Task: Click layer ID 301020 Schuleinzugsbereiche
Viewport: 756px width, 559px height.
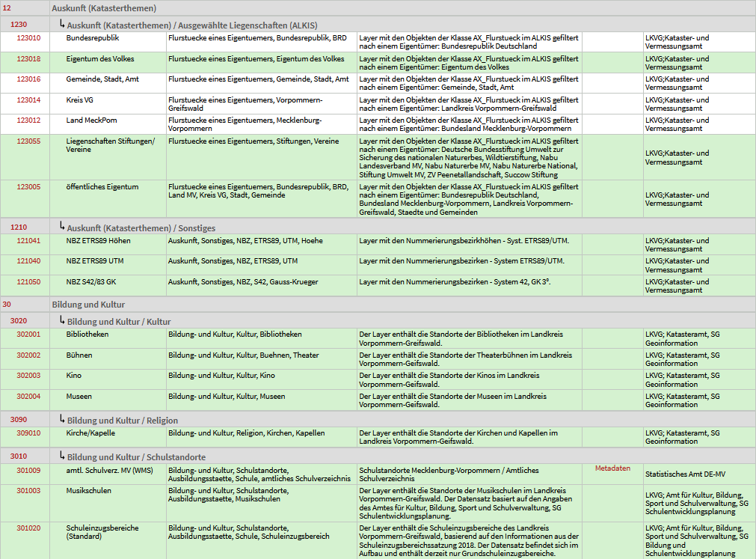Action: point(28,528)
